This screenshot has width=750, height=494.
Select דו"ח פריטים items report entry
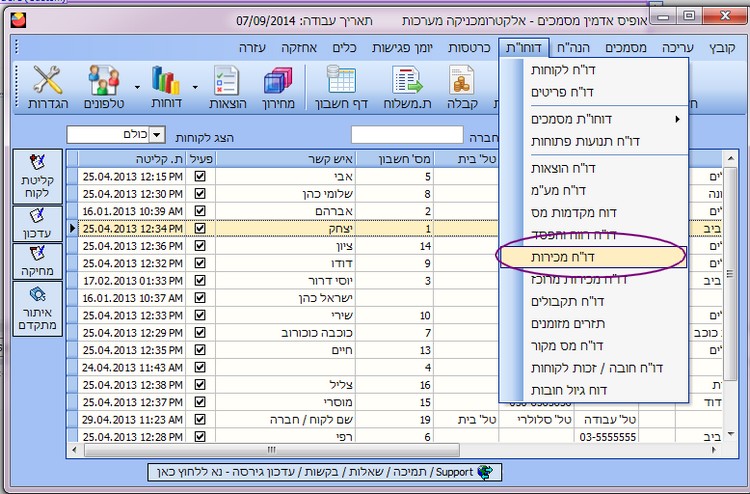click(x=593, y=92)
